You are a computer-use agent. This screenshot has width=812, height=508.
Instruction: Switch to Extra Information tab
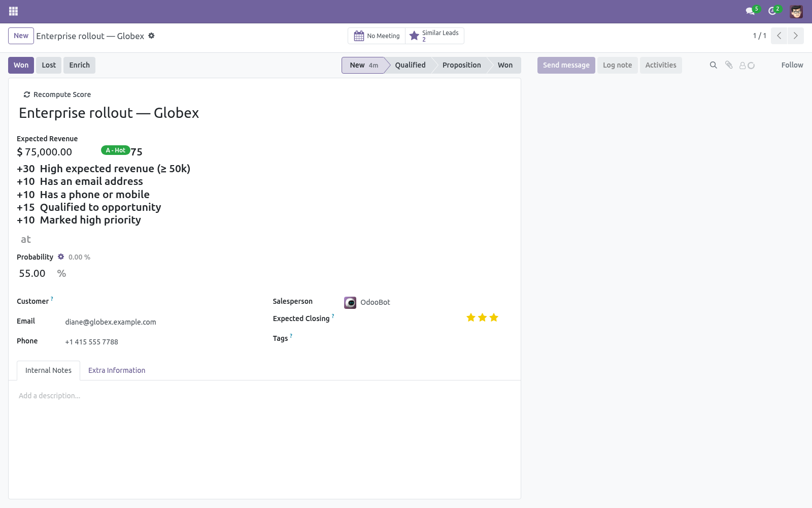(117, 370)
